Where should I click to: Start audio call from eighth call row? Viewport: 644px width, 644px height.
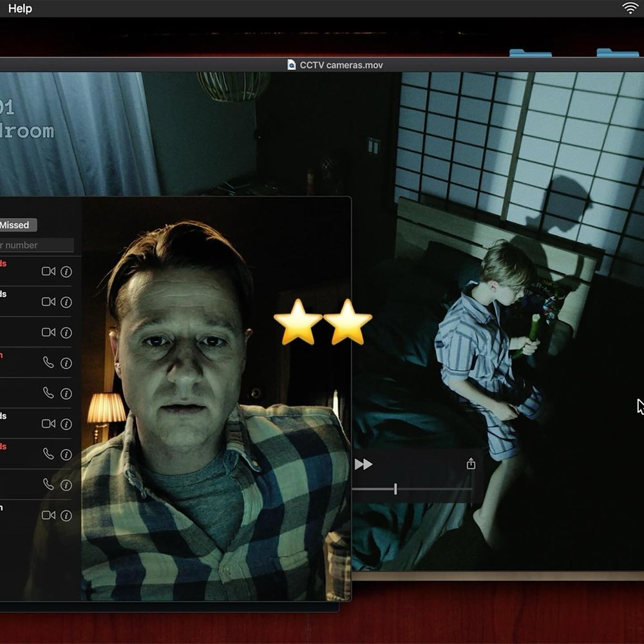point(48,485)
